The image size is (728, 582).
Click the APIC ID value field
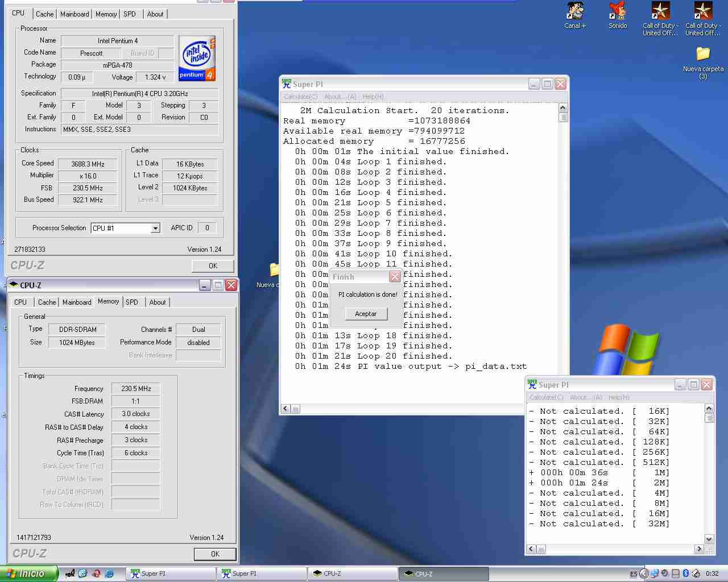point(207,228)
